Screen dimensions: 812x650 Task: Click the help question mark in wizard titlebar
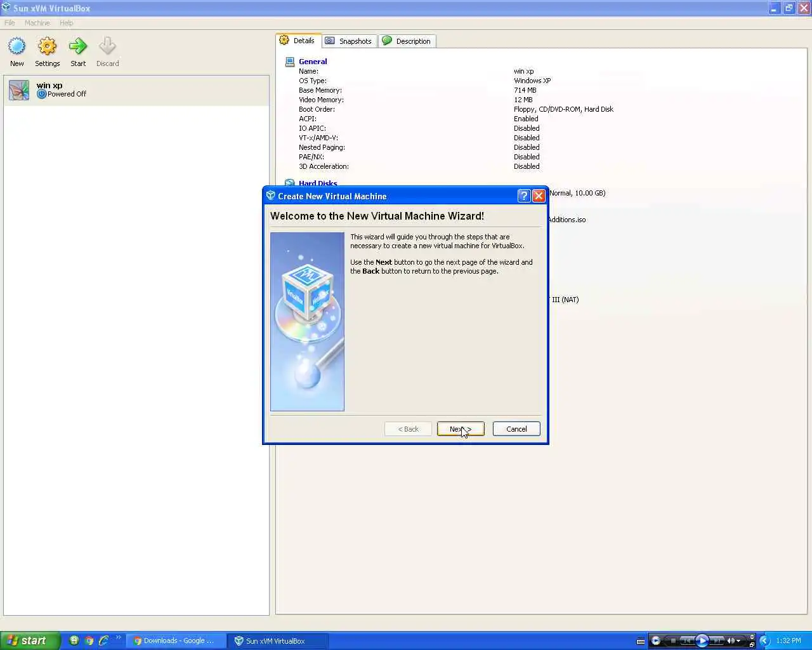tap(523, 196)
